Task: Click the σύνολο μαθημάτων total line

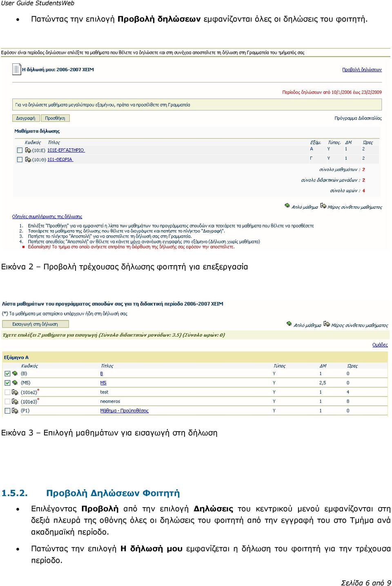Action: click(342, 169)
